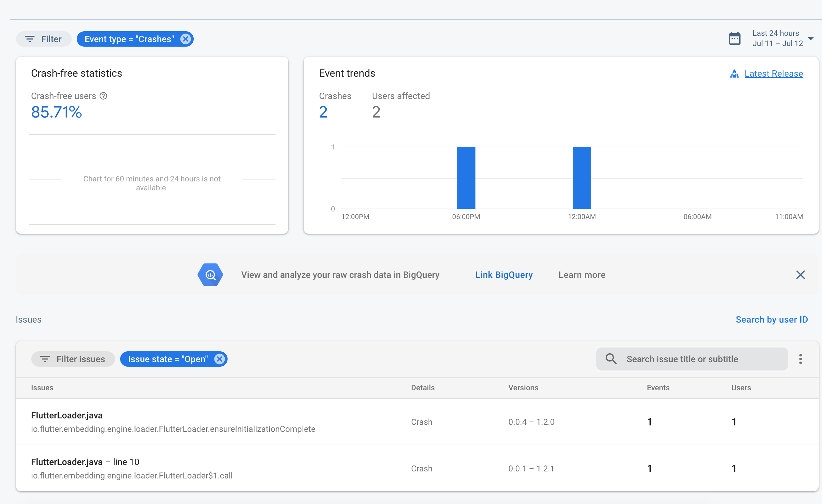
Task: Open the Filter issues button
Action: [x=73, y=359]
